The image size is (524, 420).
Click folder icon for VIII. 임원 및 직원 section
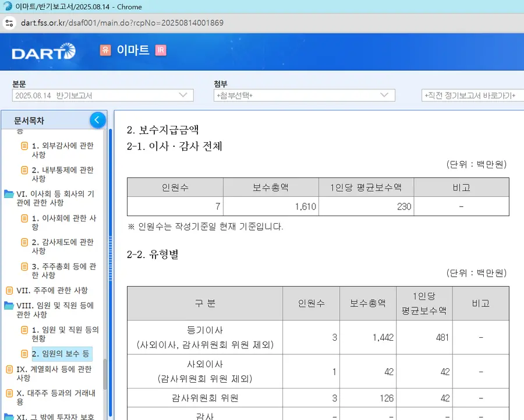(x=9, y=306)
